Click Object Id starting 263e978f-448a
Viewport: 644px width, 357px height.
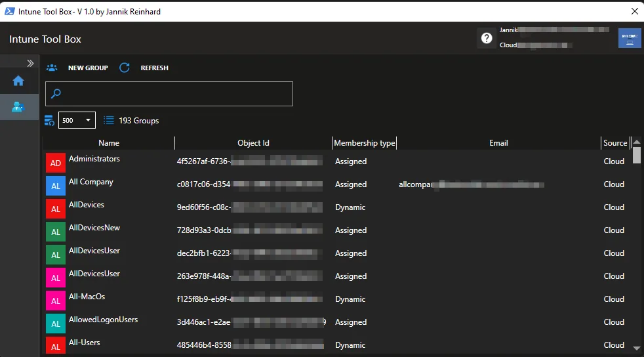coord(249,276)
